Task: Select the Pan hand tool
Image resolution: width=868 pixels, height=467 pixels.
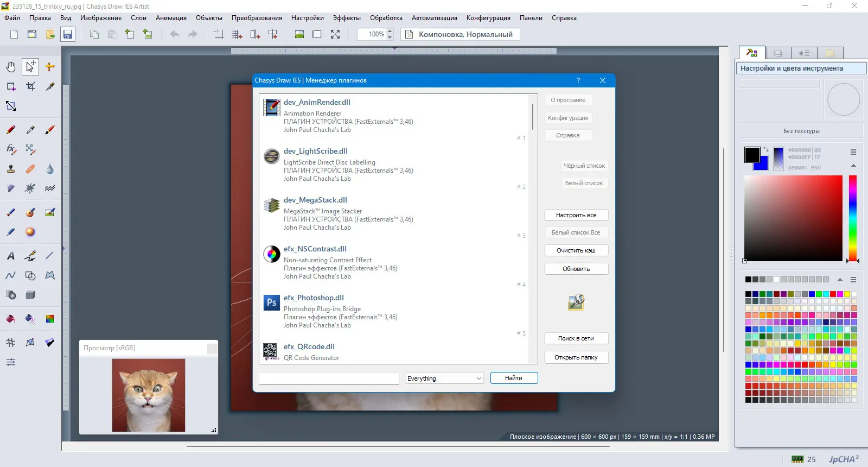Action: click(11, 67)
